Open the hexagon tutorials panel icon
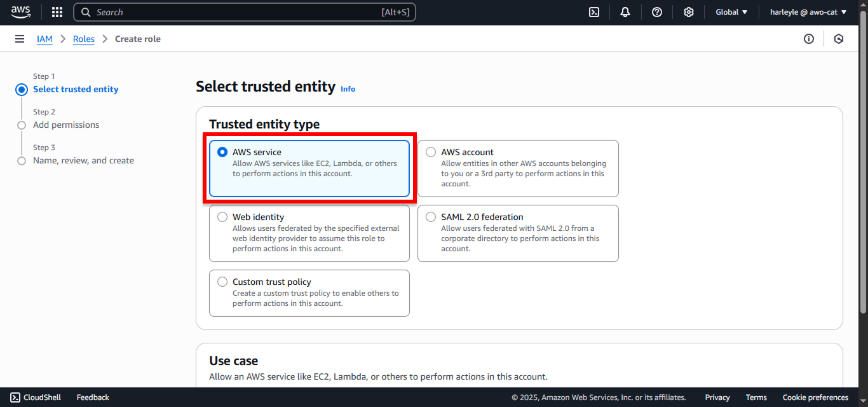Viewport: 868px width, 407px height. (x=839, y=39)
